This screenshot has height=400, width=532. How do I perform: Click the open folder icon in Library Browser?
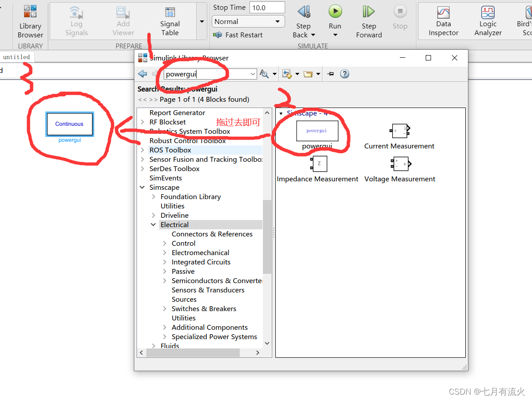point(308,74)
